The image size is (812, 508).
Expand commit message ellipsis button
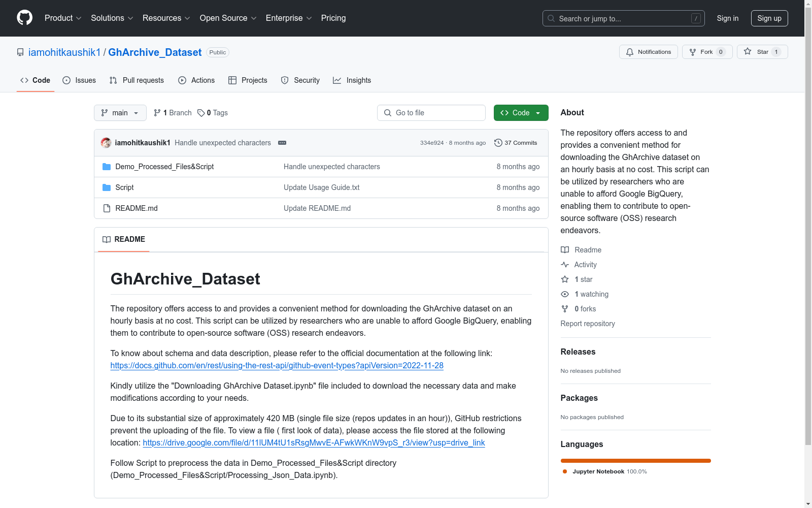click(282, 143)
